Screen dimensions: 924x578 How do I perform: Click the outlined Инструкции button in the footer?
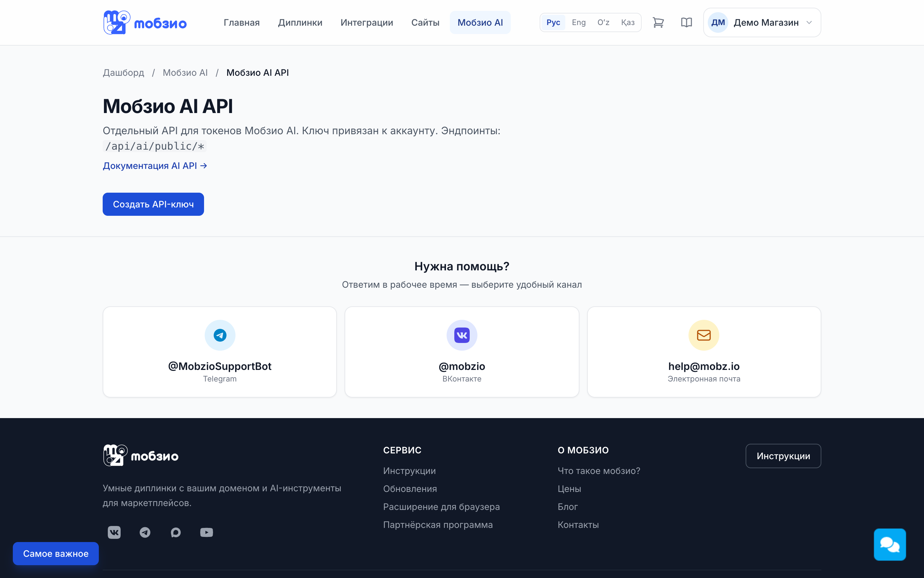coord(783,456)
